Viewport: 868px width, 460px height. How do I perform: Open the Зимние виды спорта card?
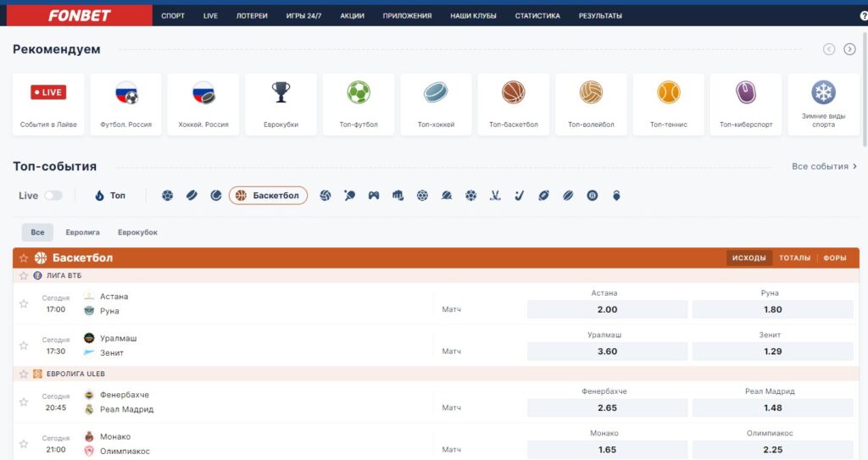(823, 104)
